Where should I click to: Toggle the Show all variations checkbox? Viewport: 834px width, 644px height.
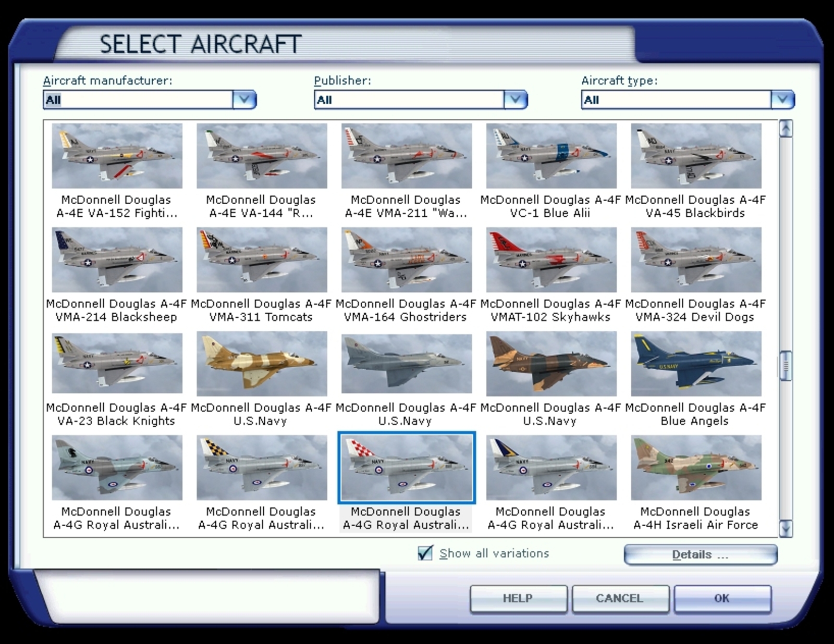tap(425, 553)
